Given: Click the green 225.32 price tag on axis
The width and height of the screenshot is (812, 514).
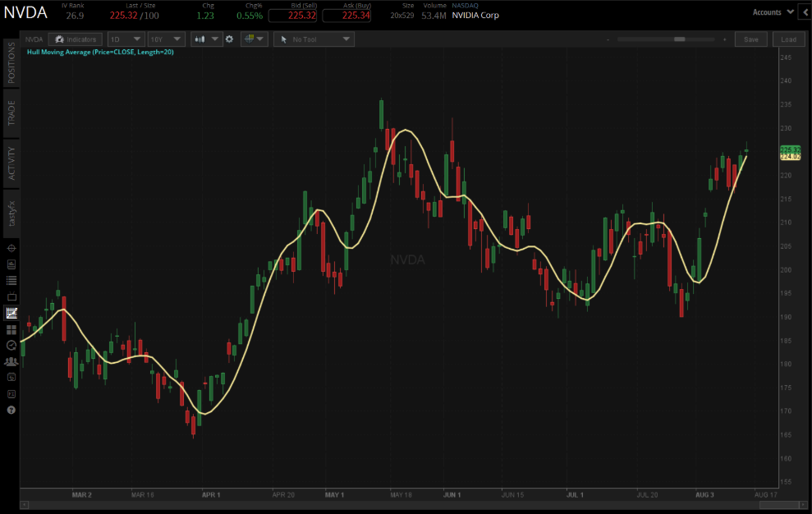Looking at the screenshot, I should pos(791,149).
